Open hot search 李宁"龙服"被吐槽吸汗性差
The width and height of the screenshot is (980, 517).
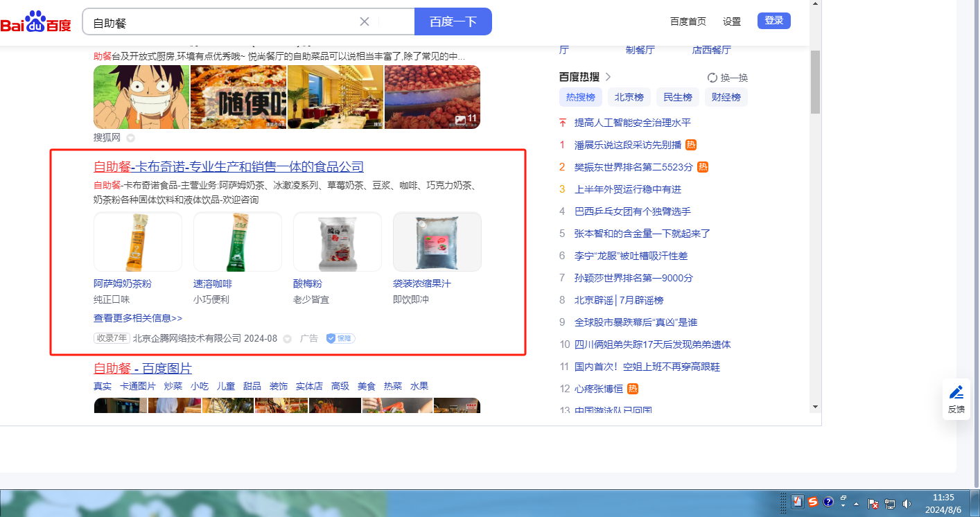(x=631, y=256)
